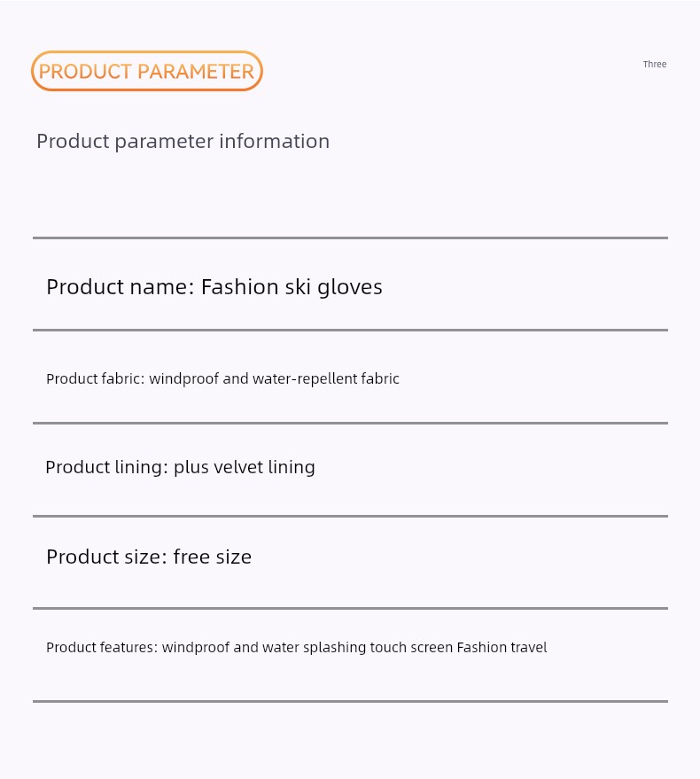
Task: Click the divider line below Product features
Action: (x=350, y=702)
